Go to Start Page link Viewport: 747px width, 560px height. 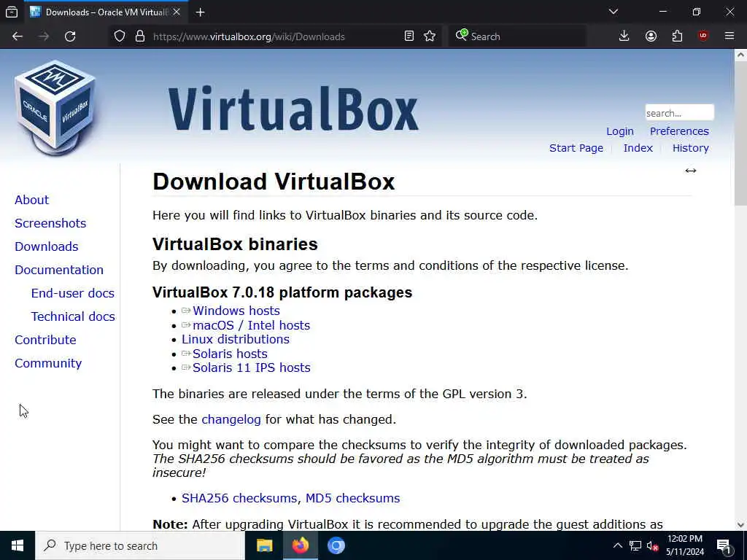tap(576, 148)
